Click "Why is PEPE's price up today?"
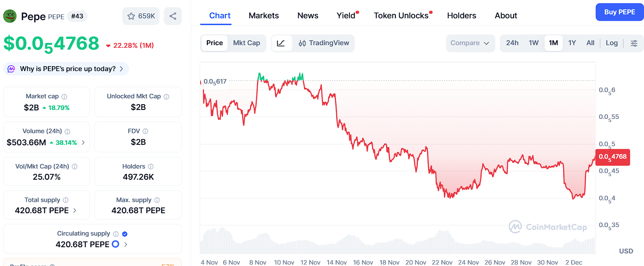 coord(67,69)
